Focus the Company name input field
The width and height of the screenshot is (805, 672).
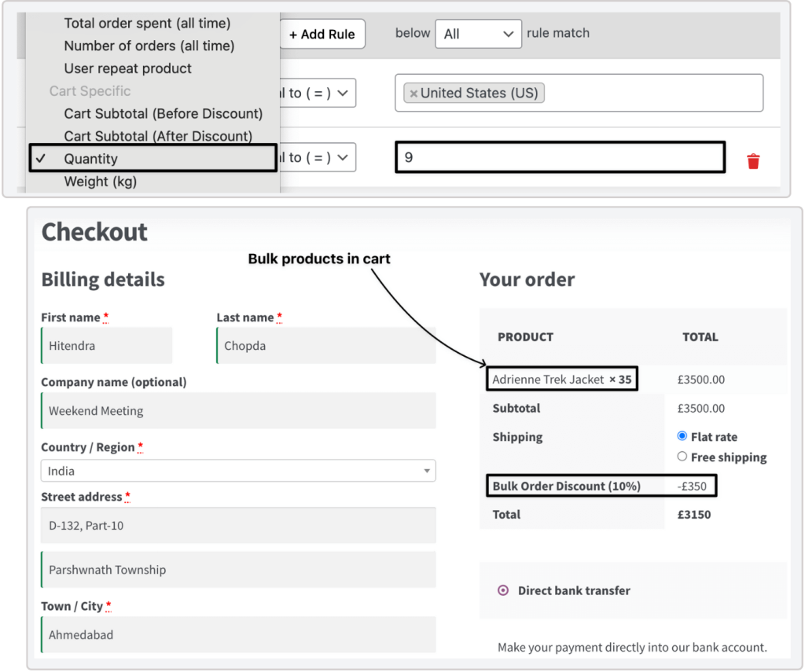tap(237, 410)
